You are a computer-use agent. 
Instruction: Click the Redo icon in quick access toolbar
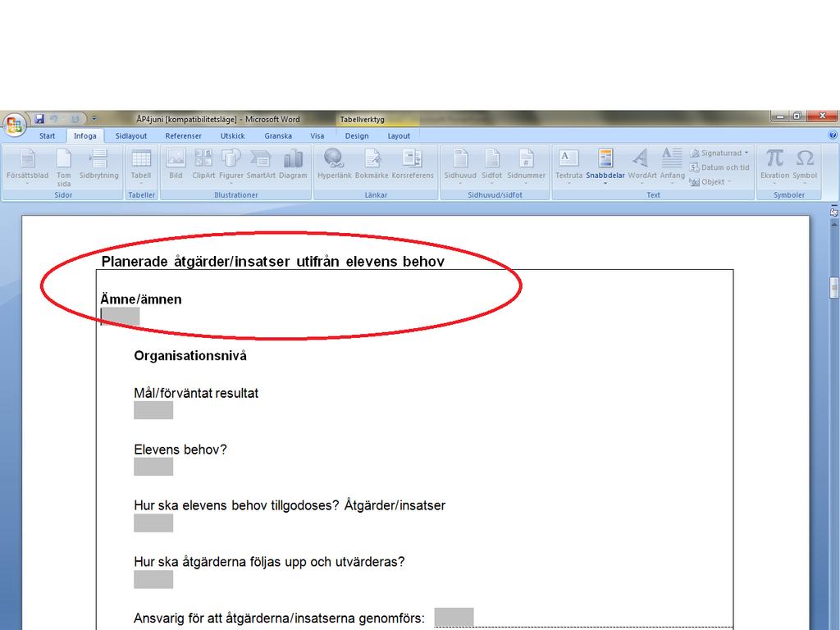[75, 119]
